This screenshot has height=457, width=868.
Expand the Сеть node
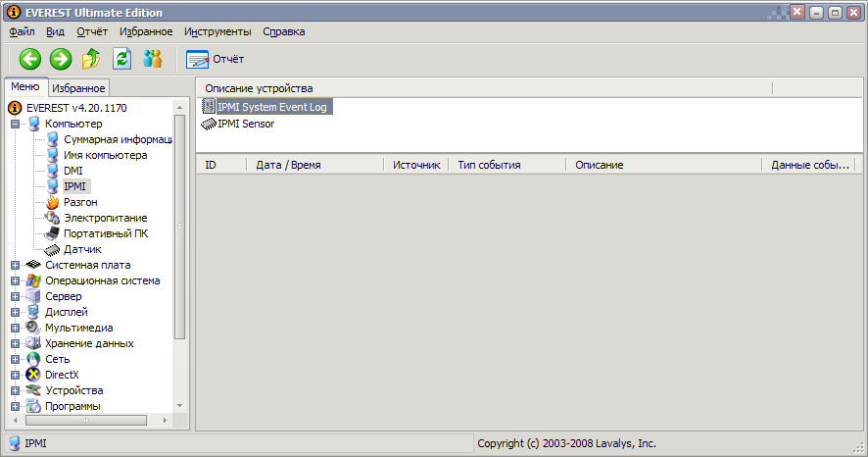[x=16, y=359]
